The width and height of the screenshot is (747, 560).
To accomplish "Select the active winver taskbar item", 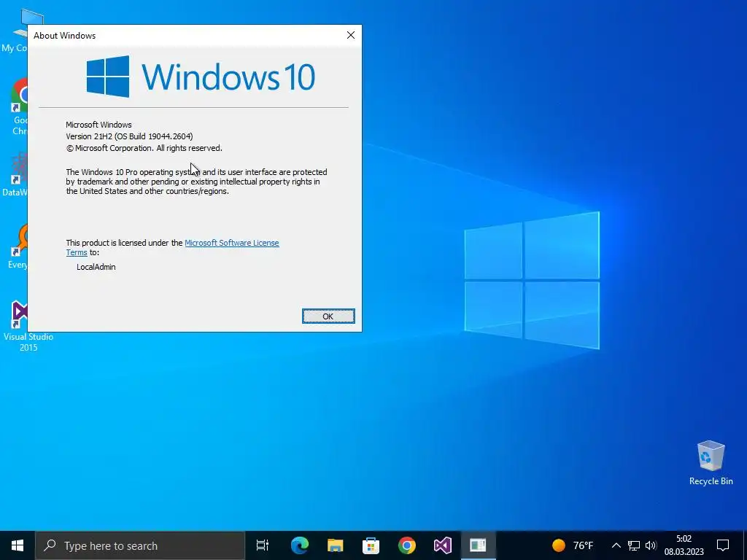I will point(478,545).
